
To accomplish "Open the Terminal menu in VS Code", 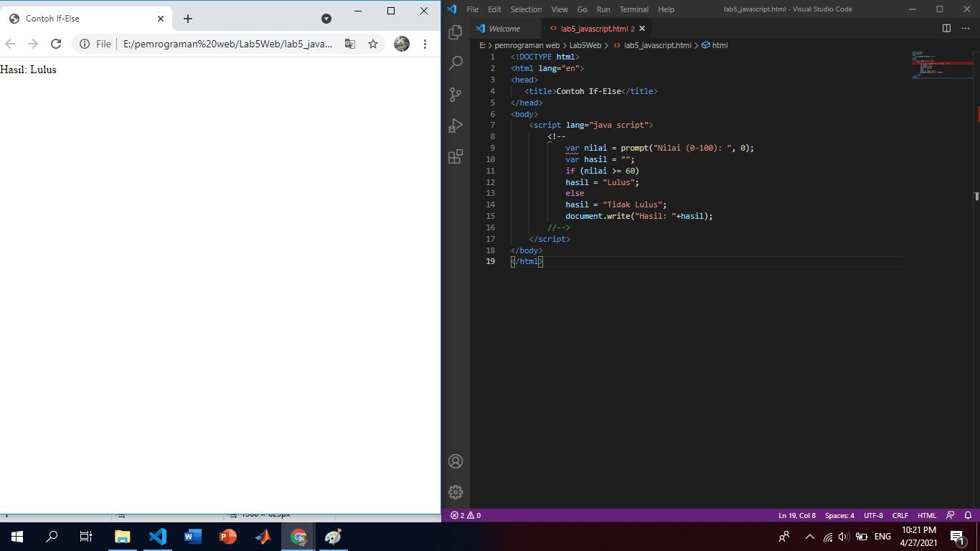I will pos(633,9).
